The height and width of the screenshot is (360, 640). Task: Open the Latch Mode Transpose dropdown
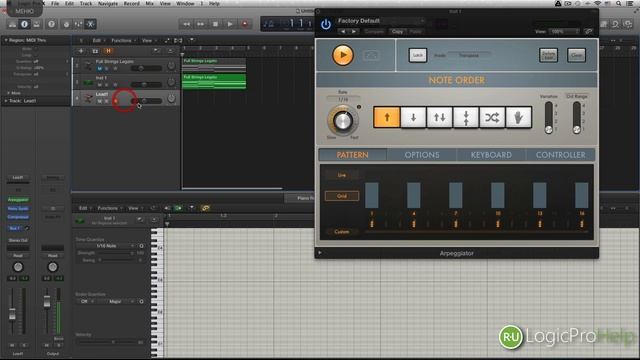(469, 55)
